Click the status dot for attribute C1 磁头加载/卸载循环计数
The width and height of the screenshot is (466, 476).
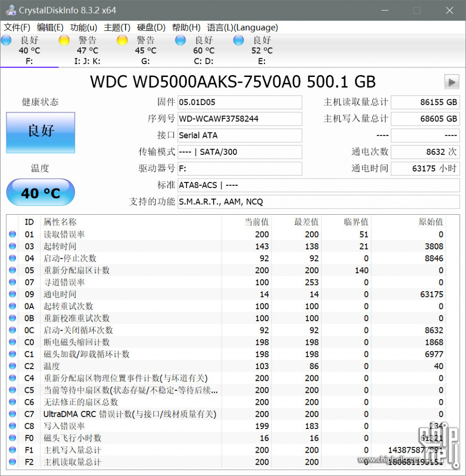(x=12, y=354)
